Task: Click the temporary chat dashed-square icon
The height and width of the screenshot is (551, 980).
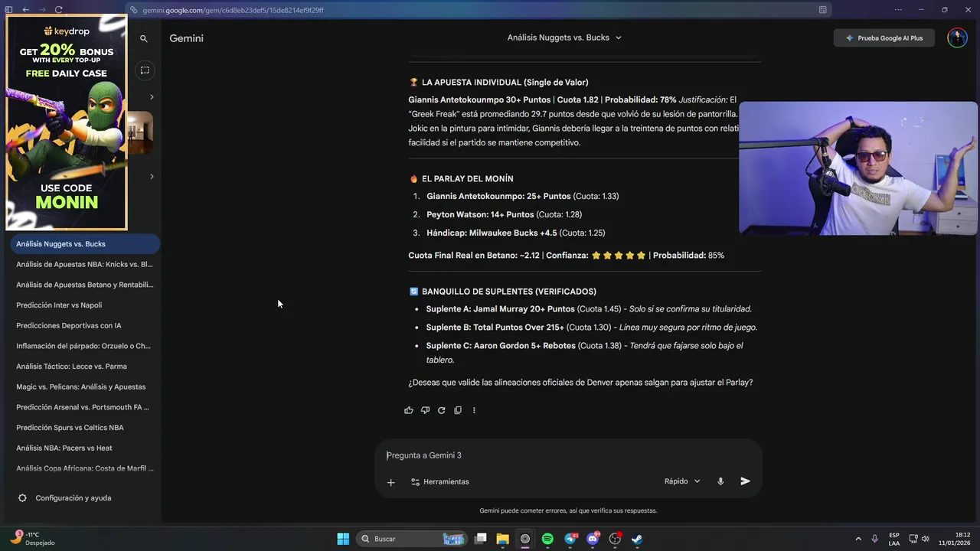Action: pyautogui.click(x=144, y=70)
